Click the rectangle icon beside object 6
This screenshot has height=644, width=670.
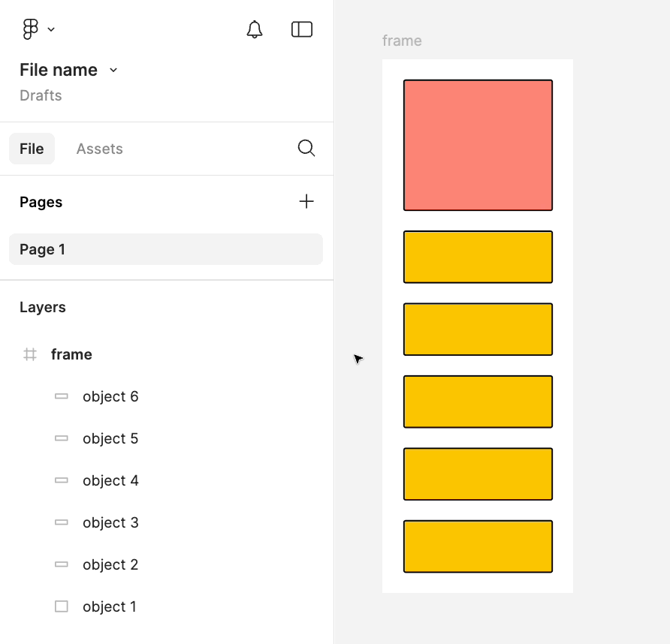click(62, 396)
